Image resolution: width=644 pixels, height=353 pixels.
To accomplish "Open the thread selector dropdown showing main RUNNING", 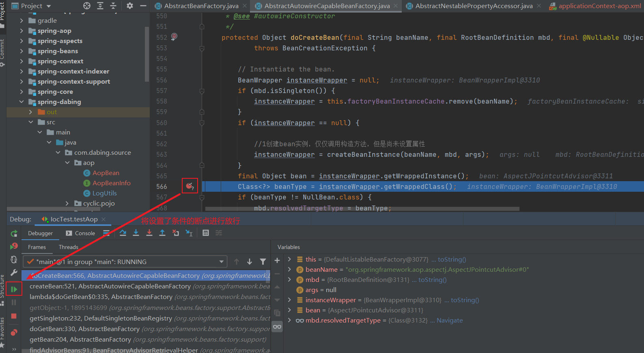I will [125, 262].
